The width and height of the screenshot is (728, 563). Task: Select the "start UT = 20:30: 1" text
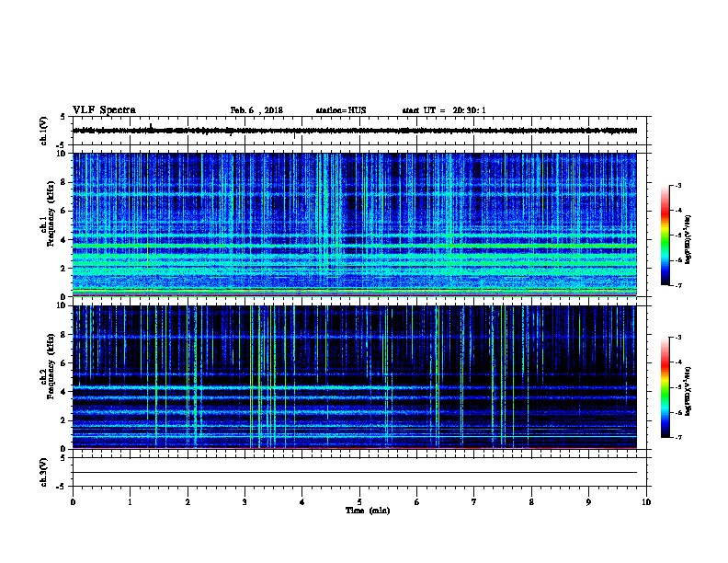[444, 110]
